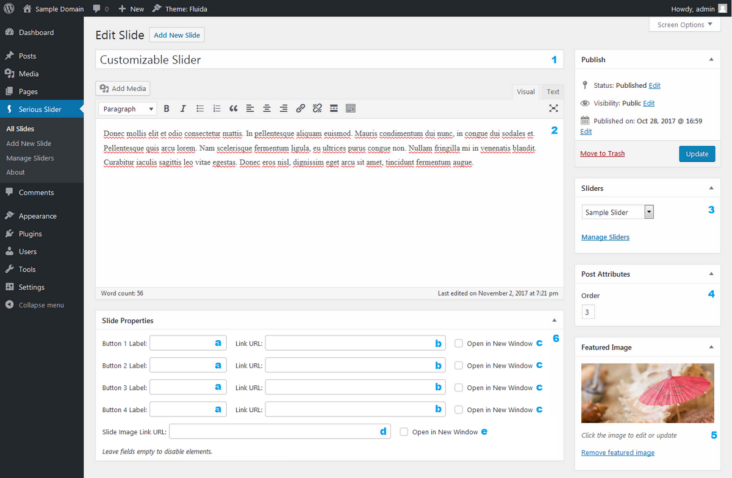Enter distraction-free fullscreen writing mode
Viewport: 732px width, 478px height.
[x=553, y=108]
